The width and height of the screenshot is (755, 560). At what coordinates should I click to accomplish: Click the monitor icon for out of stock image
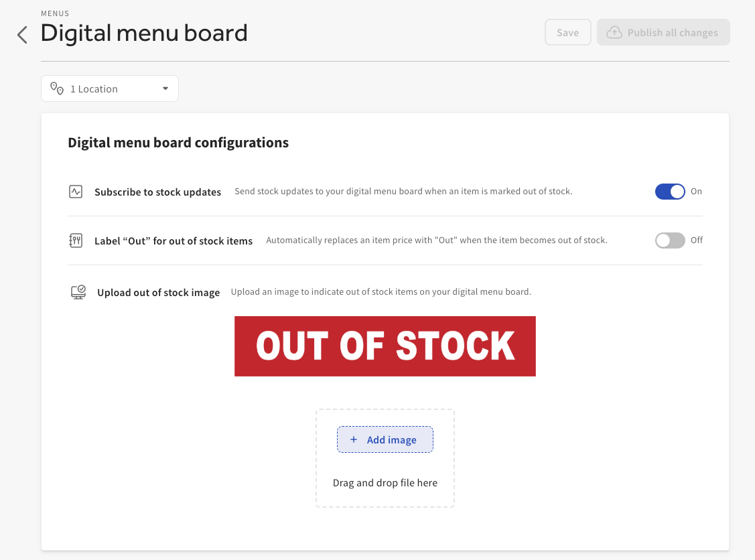point(77,291)
